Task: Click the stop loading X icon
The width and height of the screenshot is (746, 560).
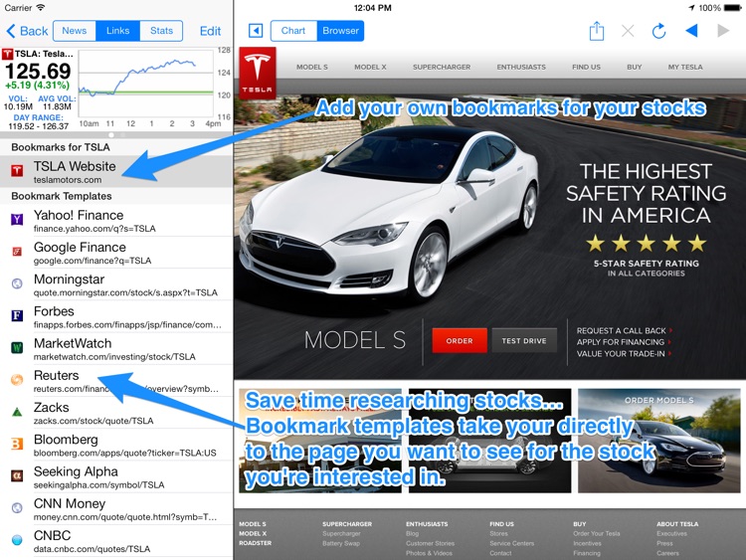Action: point(628,31)
